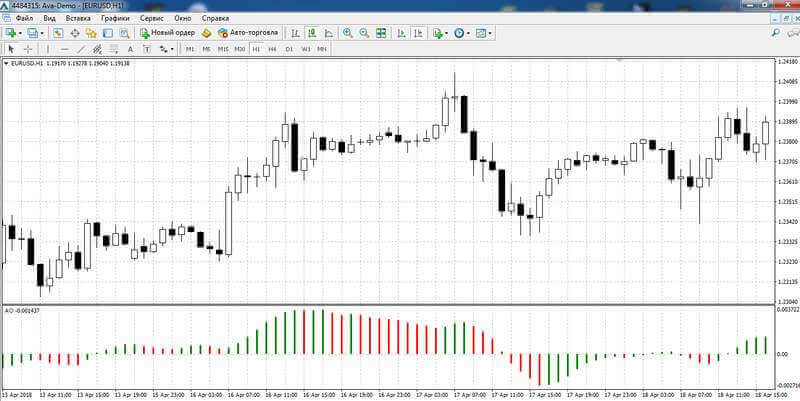
Task: Select the text tool marked A
Action: pyautogui.click(x=130, y=49)
